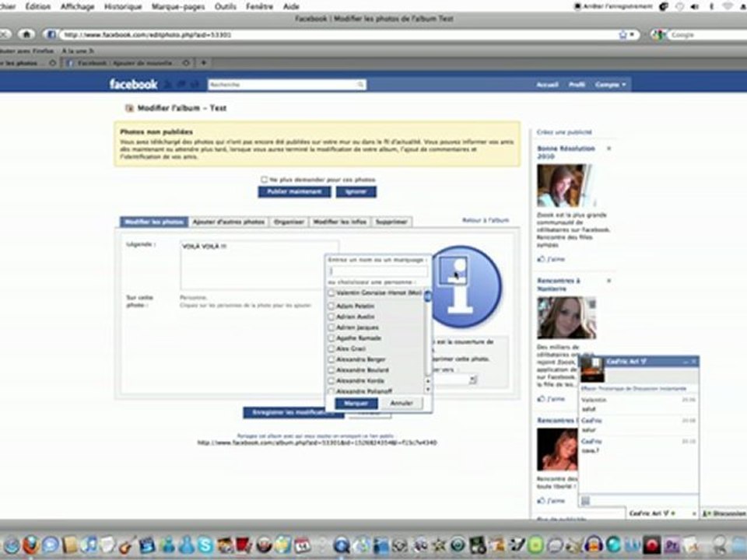
Task: Click the friend list scrollbar thumb
Action: pyautogui.click(x=427, y=296)
